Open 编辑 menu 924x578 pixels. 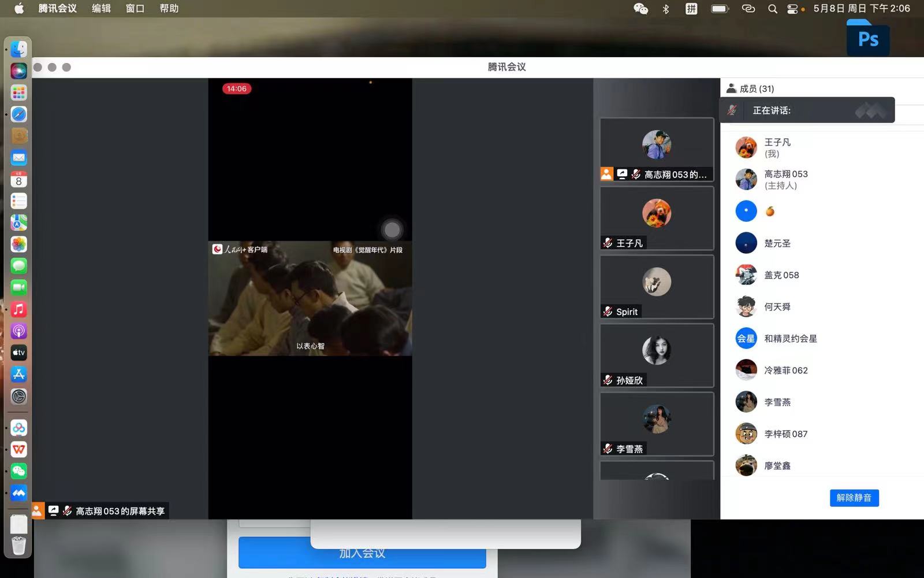[101, 9]
